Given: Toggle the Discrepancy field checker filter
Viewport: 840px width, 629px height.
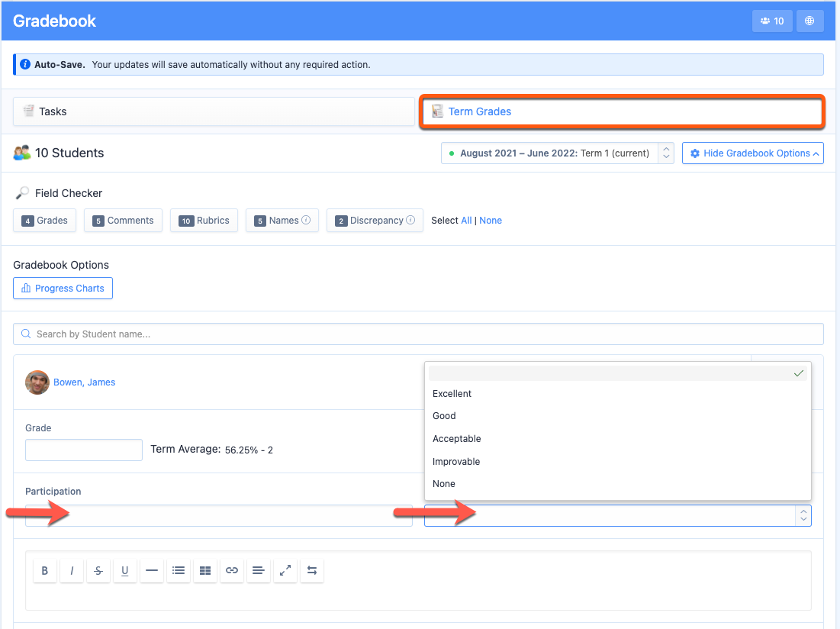Looking at the screenshot, I should [375, 221].
